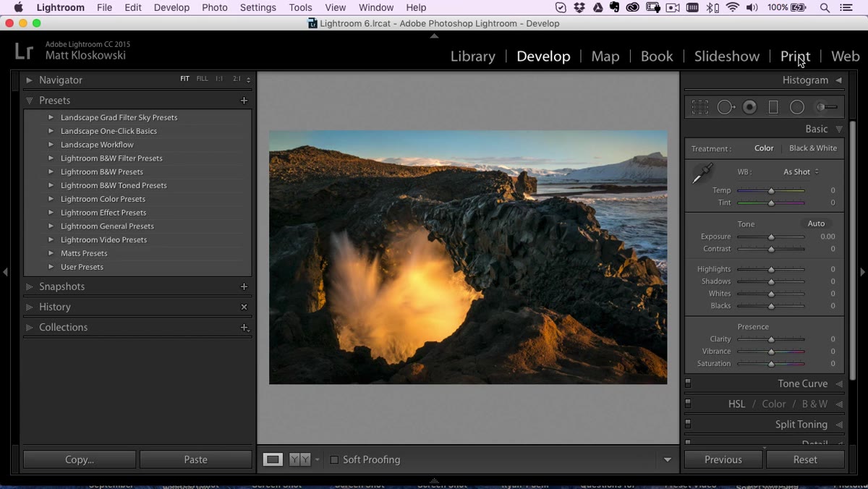The height and width of the screenshot is (489, 868).
Task: Expand the Navigator panel
Action: click(29, 80)
